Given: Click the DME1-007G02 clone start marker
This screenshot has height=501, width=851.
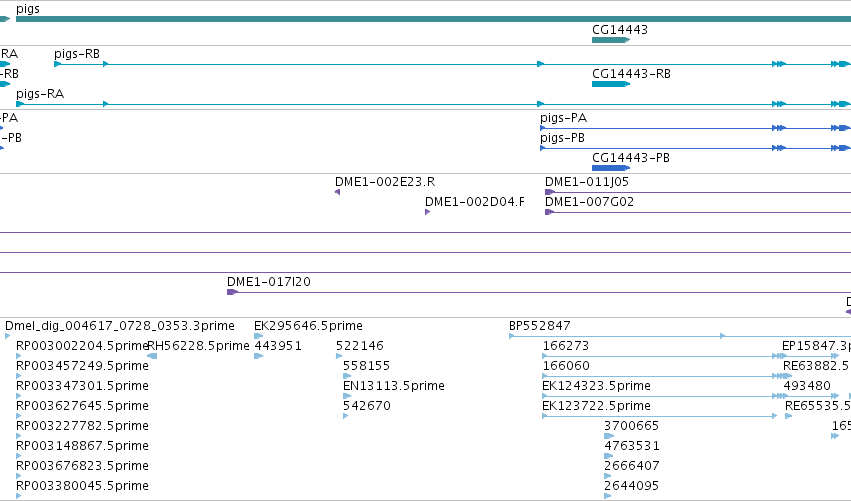Looking at the screenshot, I should click(549, 212).
